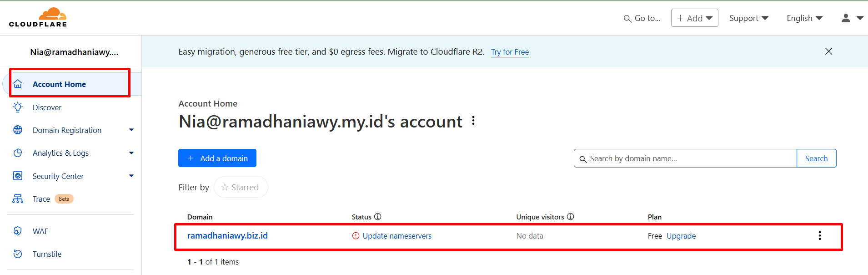Toggle the Starred filter
This screenshot has width=868, height=275.
(x=241, y=187)
